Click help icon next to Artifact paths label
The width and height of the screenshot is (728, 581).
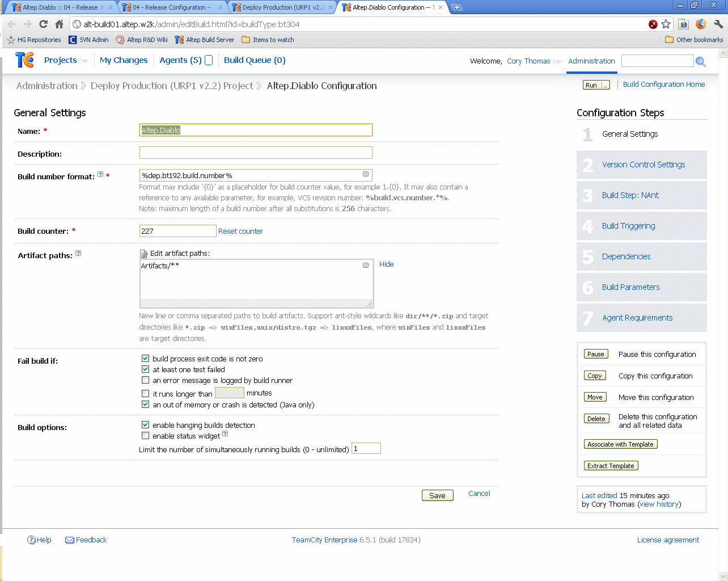click(78, 253)
